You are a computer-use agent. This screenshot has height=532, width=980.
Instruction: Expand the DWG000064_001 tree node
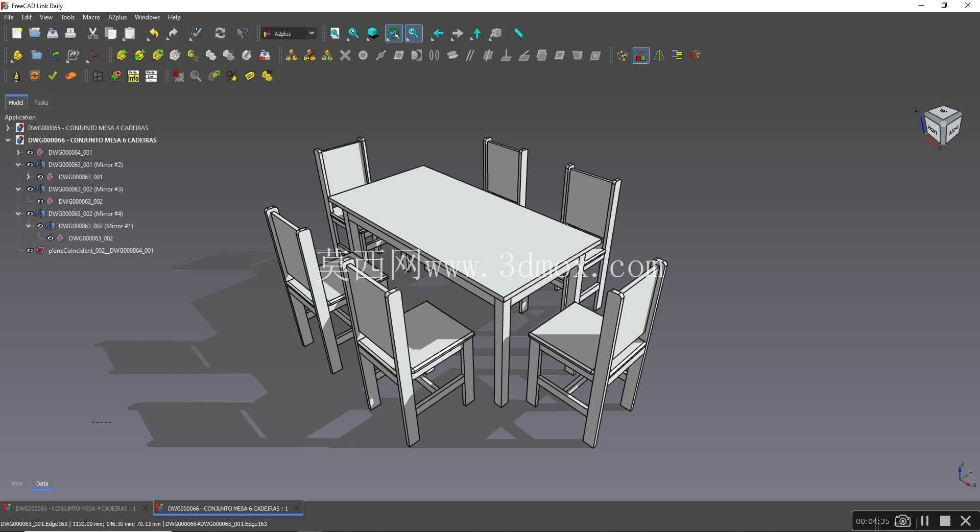(x=18, y=152)
